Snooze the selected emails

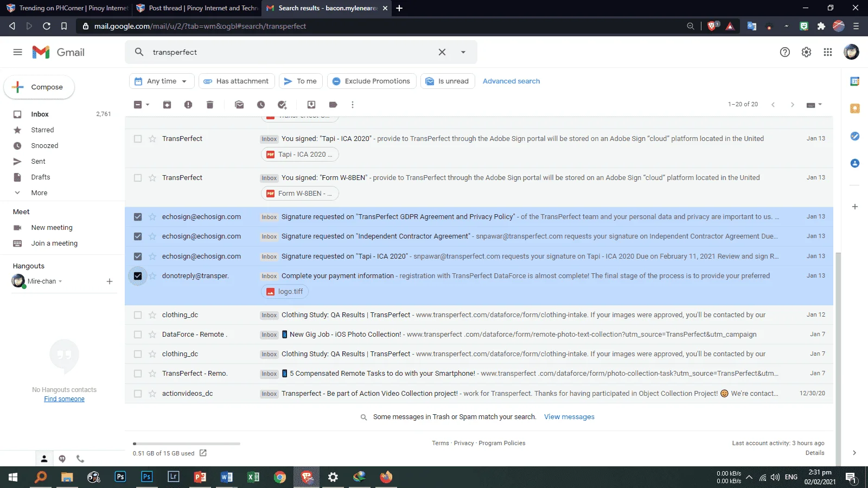pos(261,105)
